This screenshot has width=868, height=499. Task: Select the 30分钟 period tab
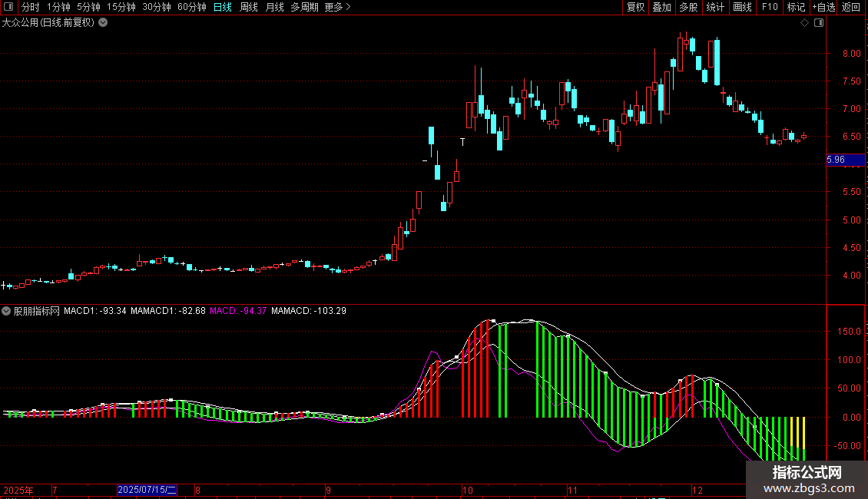point(157,7)
